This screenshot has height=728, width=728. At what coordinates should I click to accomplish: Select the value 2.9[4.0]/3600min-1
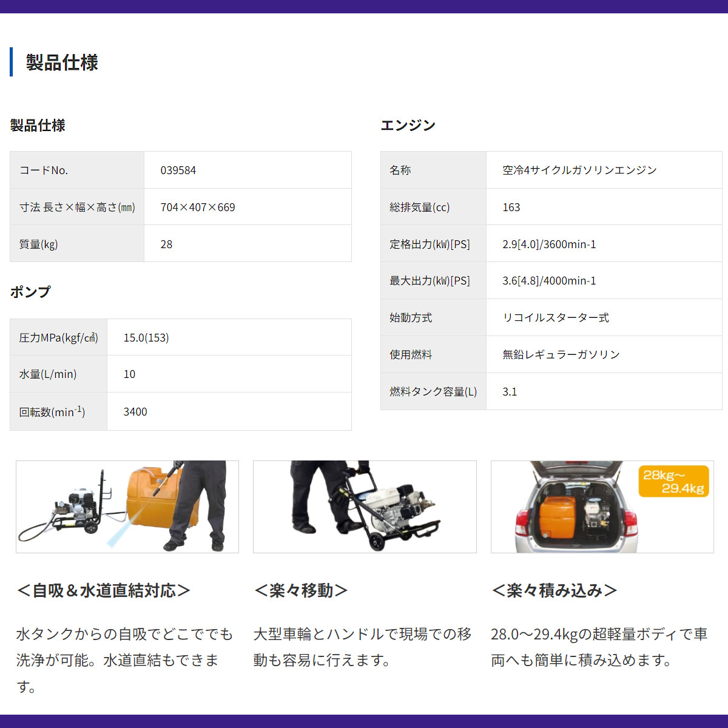549,244
